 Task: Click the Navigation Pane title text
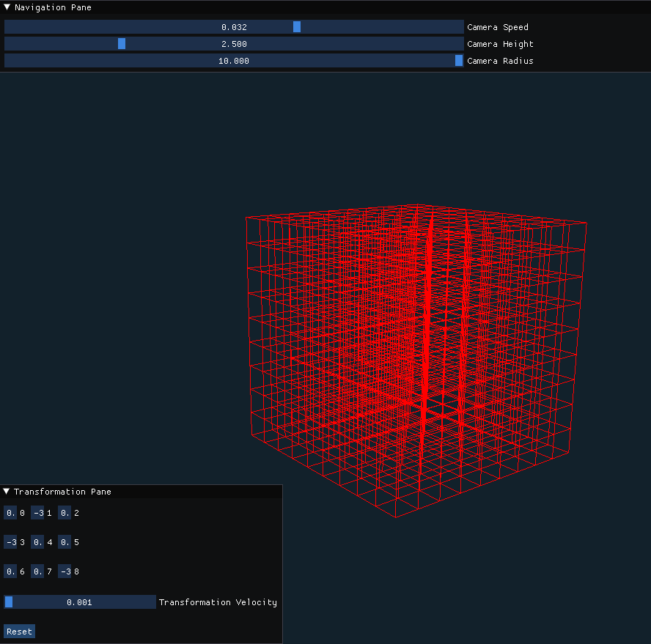[x=53, y=7]
